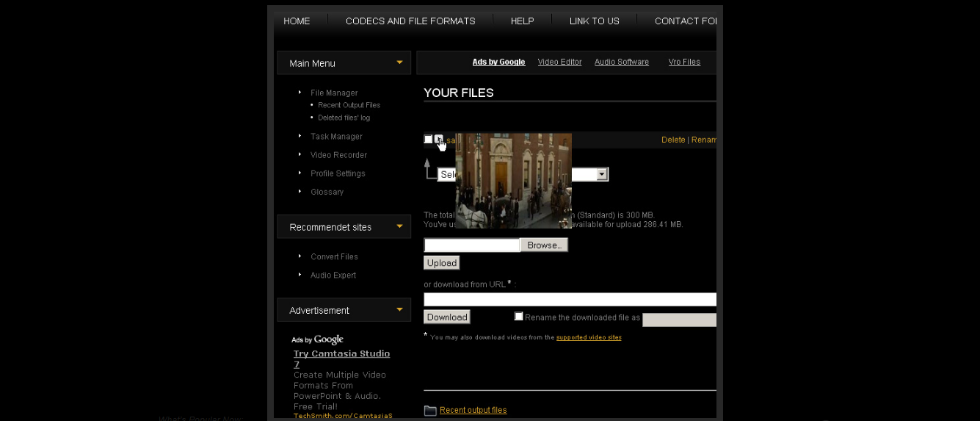Click the Main Menu orange arrow icon
The width and height of the screenshot is (980, 421).
(399, 62)
